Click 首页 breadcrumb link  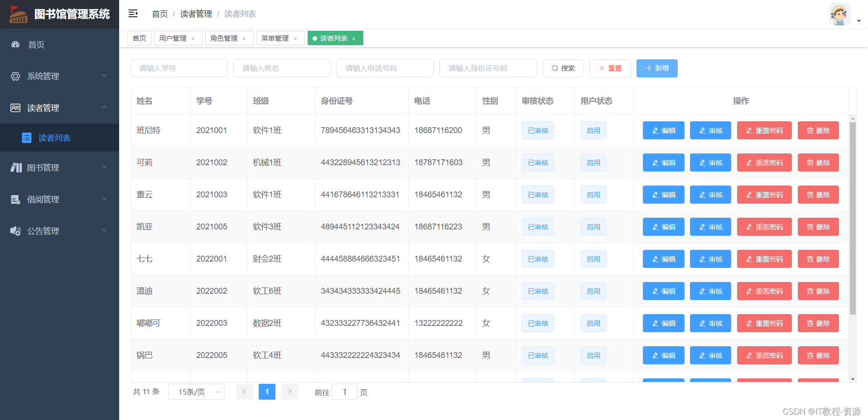point(159,14)
